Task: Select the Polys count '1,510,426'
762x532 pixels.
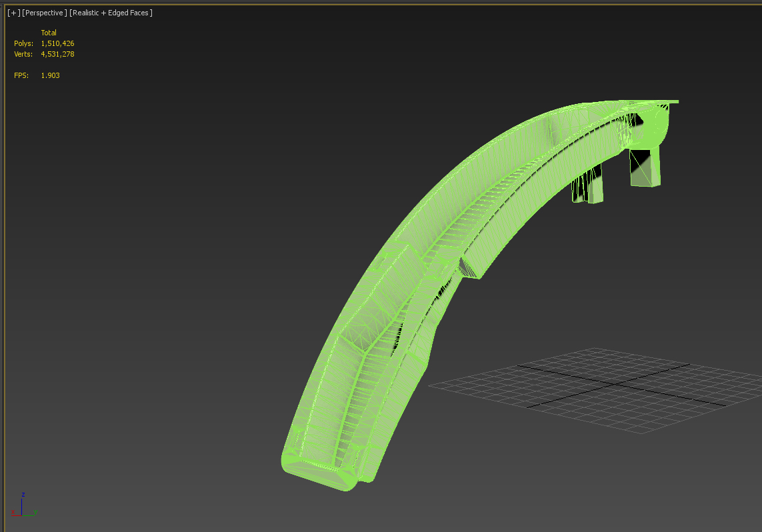Action: click(x=57, y=43)
